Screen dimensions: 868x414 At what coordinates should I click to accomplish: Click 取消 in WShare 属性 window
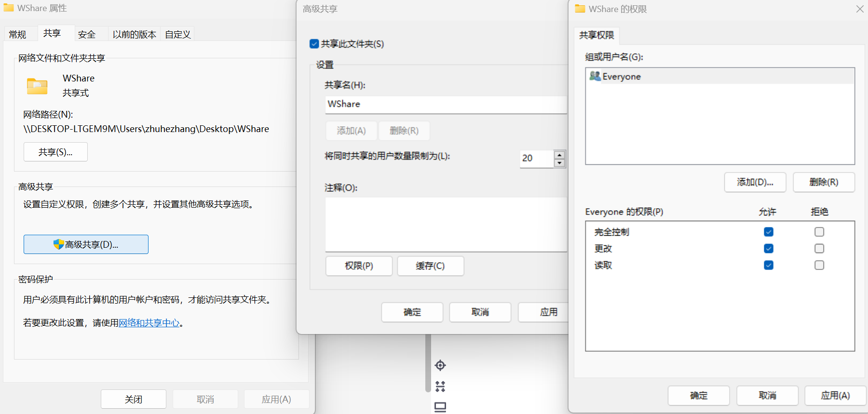click(205, 400)
